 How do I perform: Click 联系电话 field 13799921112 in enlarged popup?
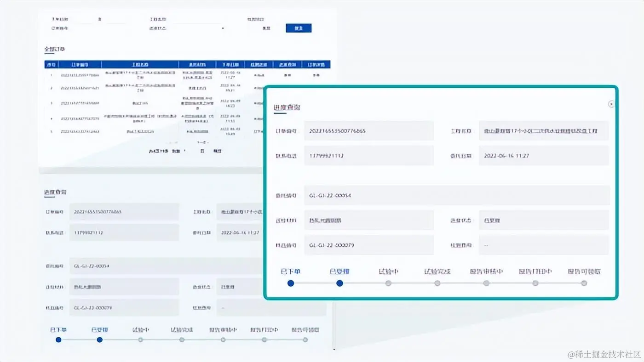(369, 156)
